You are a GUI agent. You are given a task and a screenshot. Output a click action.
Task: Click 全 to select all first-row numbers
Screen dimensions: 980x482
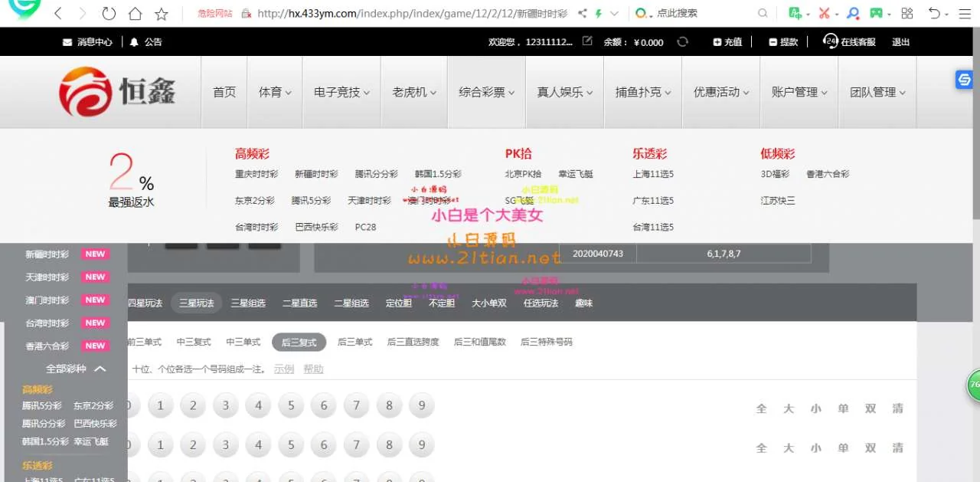pos(761,408)
